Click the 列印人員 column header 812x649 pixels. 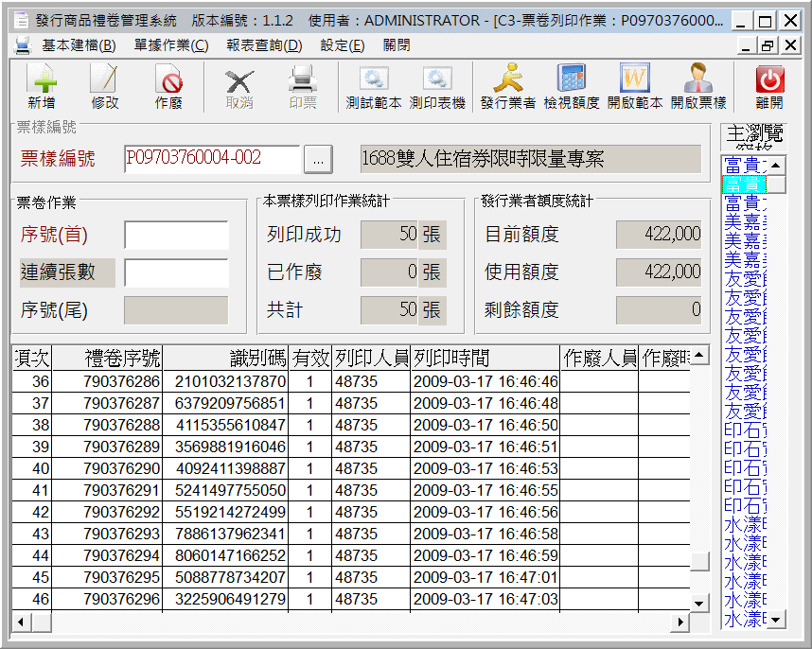[x=371, y=358]
